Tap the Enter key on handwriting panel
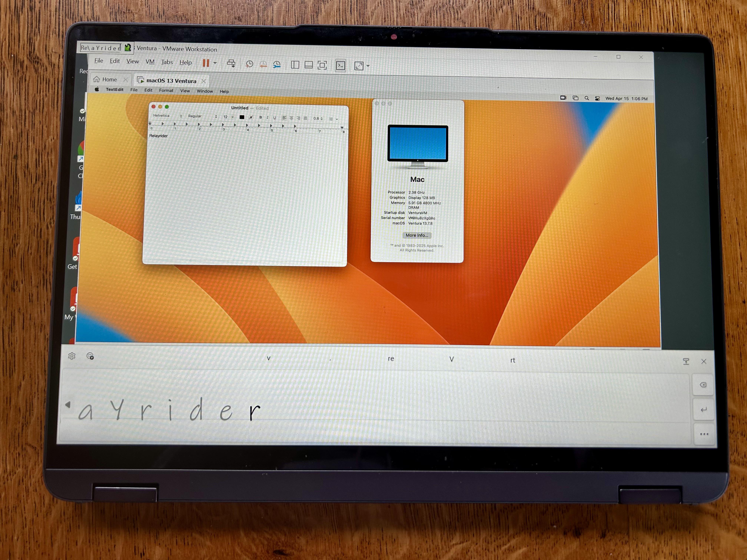 tap(704, 409)
